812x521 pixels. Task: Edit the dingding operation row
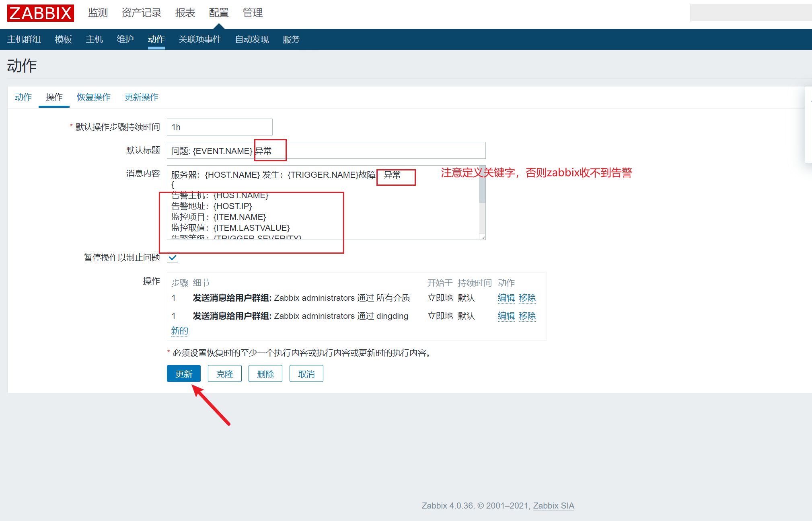pos(506,316)
